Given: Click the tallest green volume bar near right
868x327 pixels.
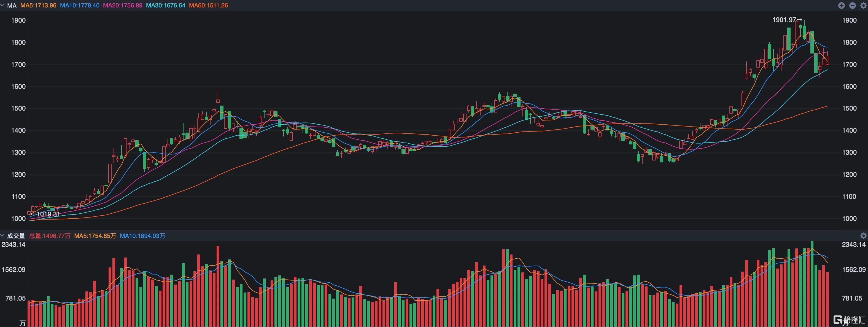Looking at the screenshot, I should pyautogui.click(x=812, y=284).
